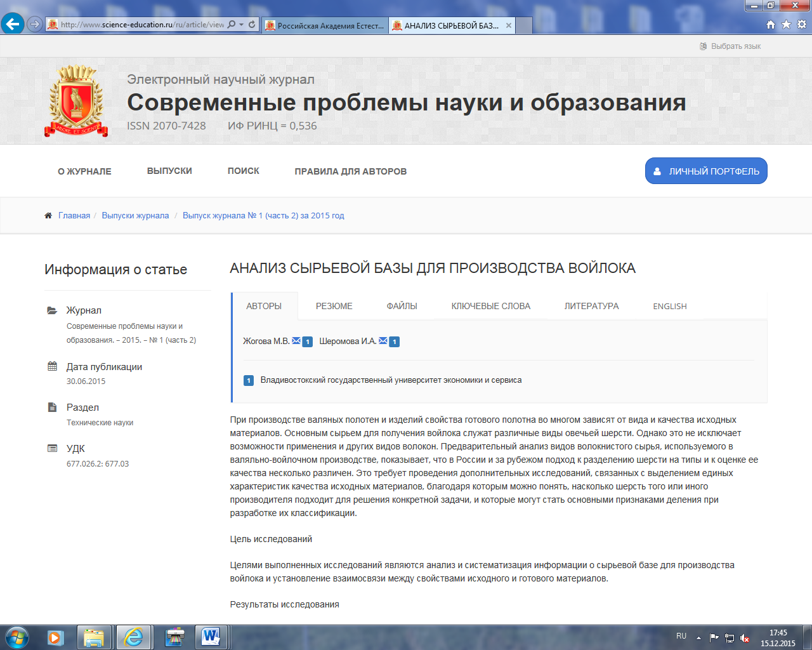Expand the address bar search dropdown arrow
The image size is (812, 650).
coord(242,25)
